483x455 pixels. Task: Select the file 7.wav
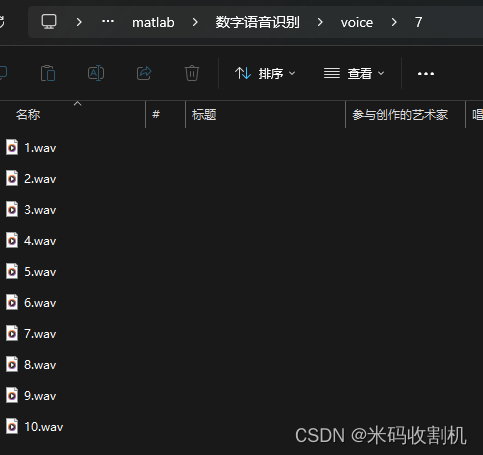31,334
